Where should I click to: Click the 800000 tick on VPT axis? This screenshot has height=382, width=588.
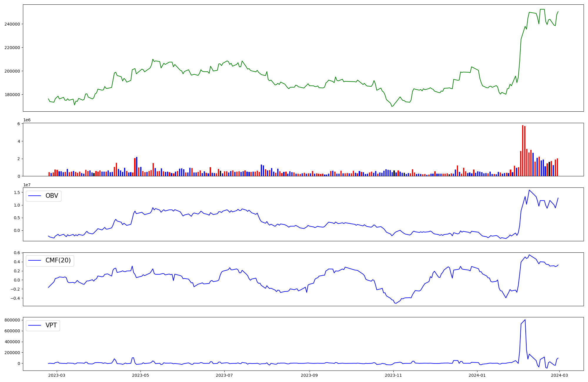(12, 320)
